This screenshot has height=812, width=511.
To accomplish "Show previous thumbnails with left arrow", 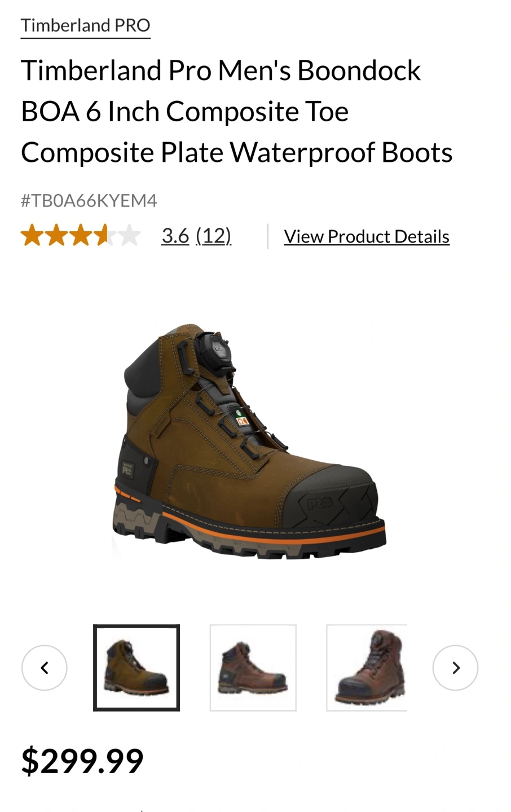I will [45, 668].
